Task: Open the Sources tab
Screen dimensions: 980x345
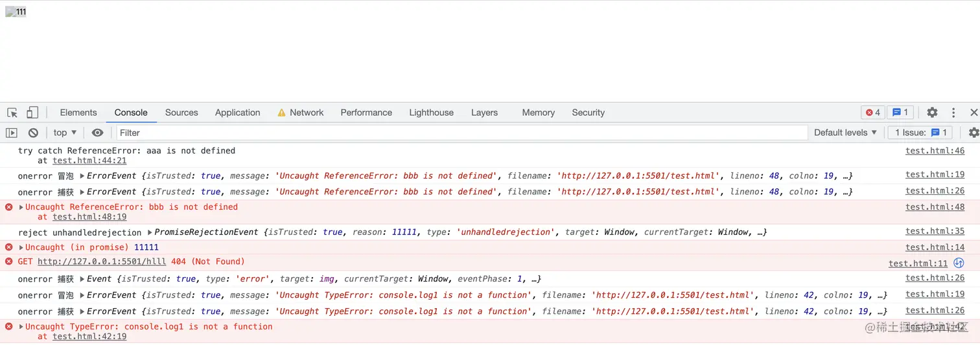Action: (181, 113)
